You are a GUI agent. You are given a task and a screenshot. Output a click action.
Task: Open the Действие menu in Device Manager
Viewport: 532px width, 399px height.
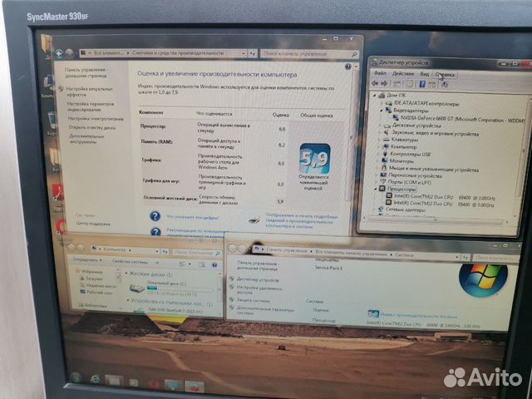point(402,73)
